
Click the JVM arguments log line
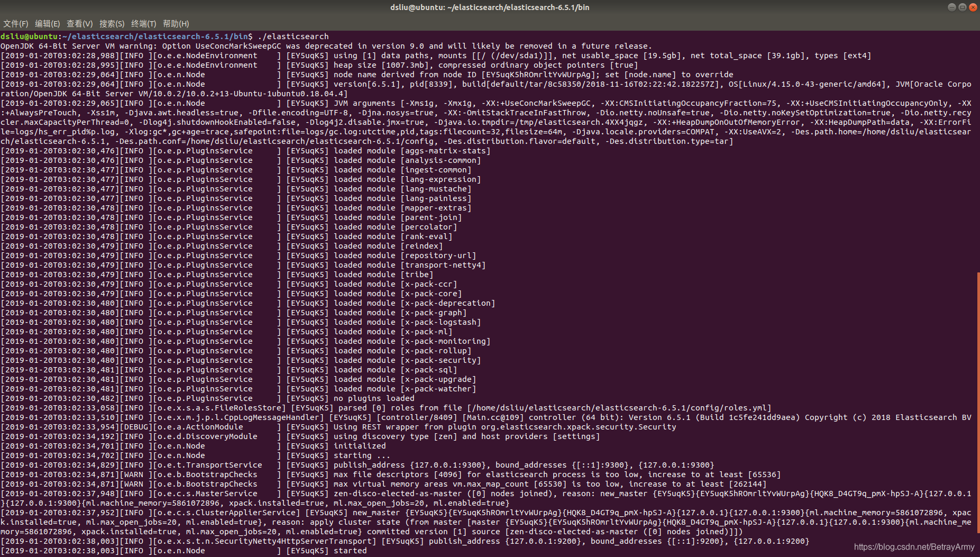pyautogui.click(x=486, y=122)
